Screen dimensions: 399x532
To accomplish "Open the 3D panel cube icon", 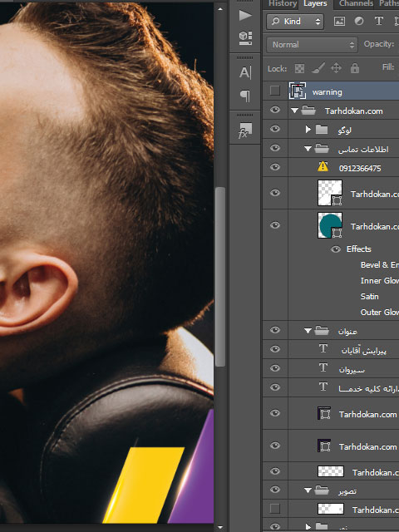I will 245,37.
